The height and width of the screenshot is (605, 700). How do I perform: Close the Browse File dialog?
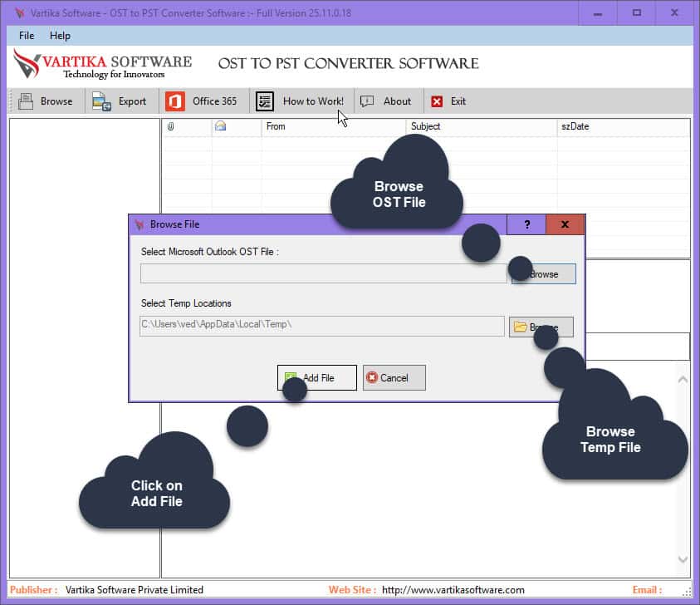(565, 224)
